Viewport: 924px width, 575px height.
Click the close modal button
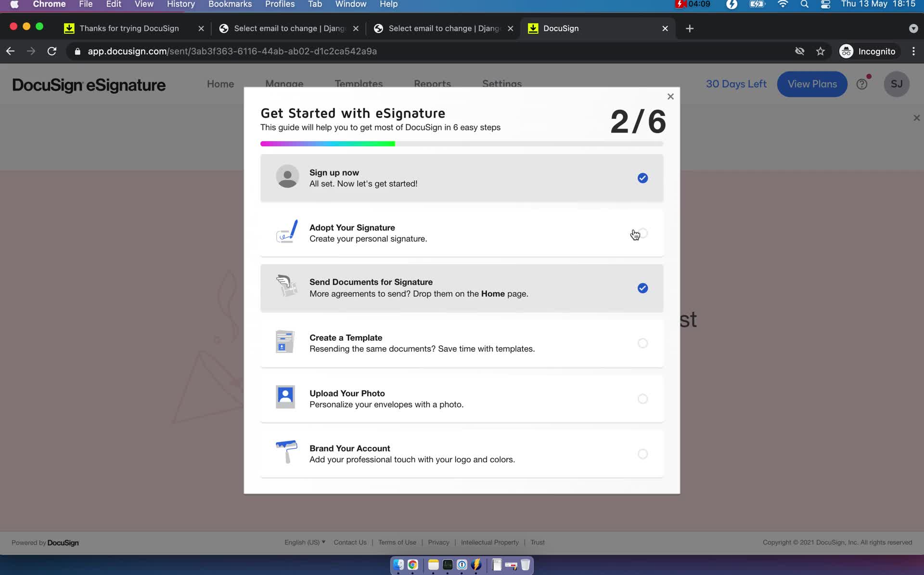click(670, 96)
